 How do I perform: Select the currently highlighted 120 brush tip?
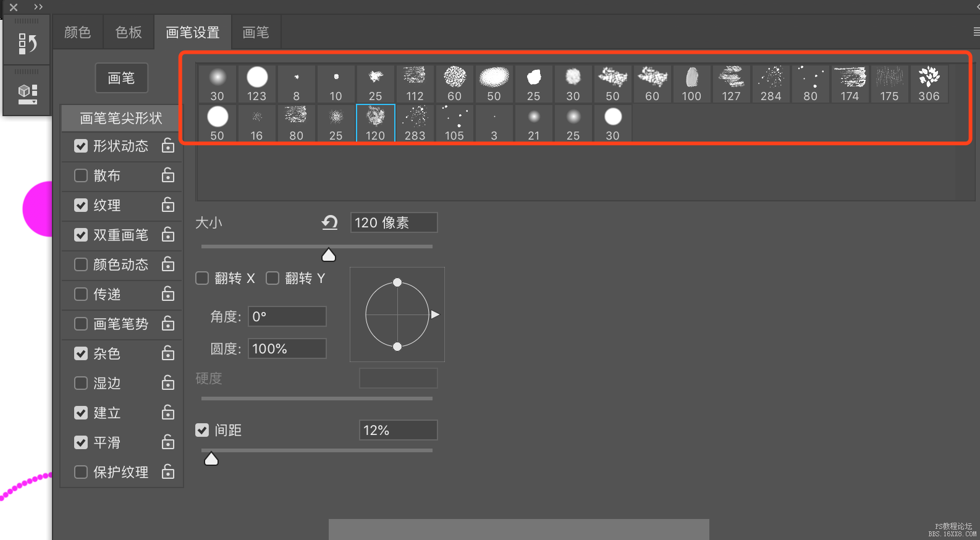coord(376,124)
